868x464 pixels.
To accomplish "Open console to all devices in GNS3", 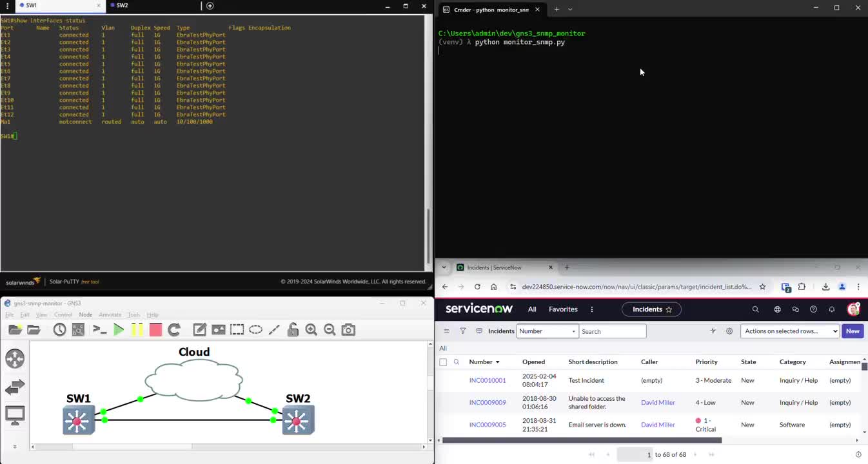I will pyautogui.click(x=99, y=330).
